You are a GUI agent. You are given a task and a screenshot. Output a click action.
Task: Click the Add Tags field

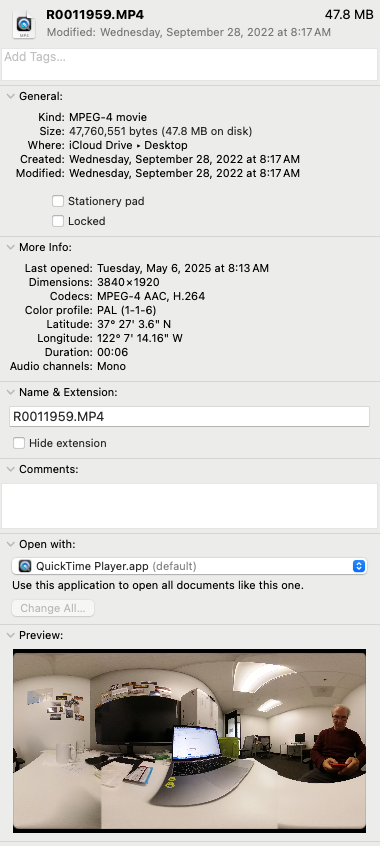[189, 64]
